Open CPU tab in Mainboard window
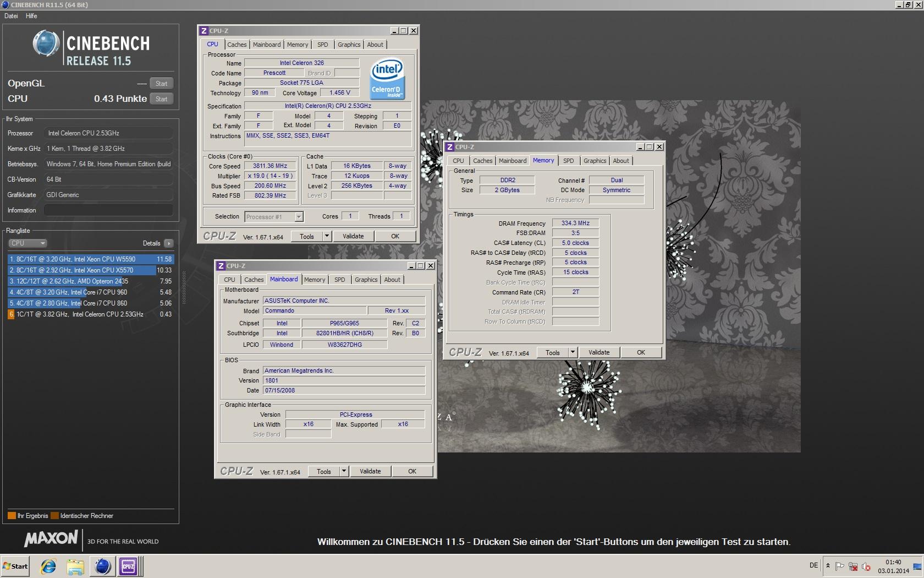924x578 pixels. 229,280
